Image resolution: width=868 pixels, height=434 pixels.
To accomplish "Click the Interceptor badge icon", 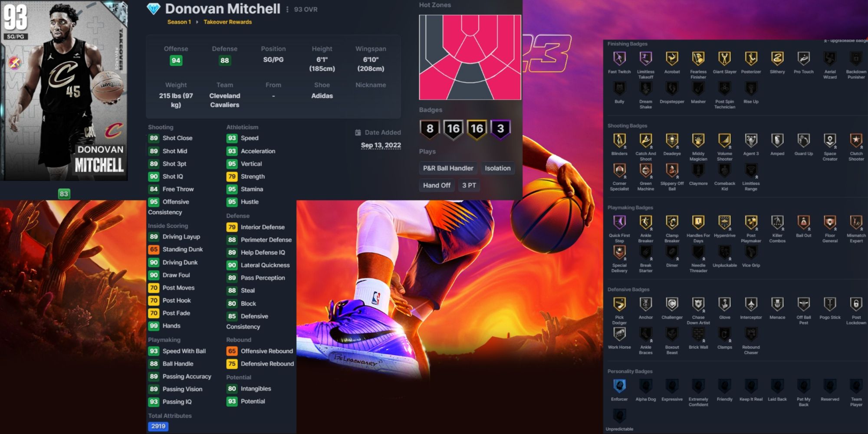I will click(751, 304).
